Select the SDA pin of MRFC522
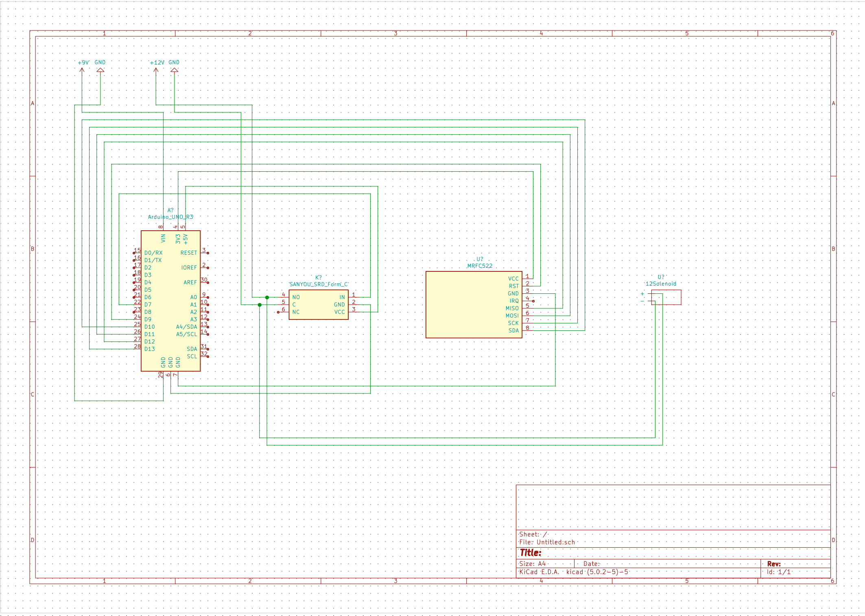Image resolution: width=865 pixels, height=616 pixels. (x=513, y=330)
